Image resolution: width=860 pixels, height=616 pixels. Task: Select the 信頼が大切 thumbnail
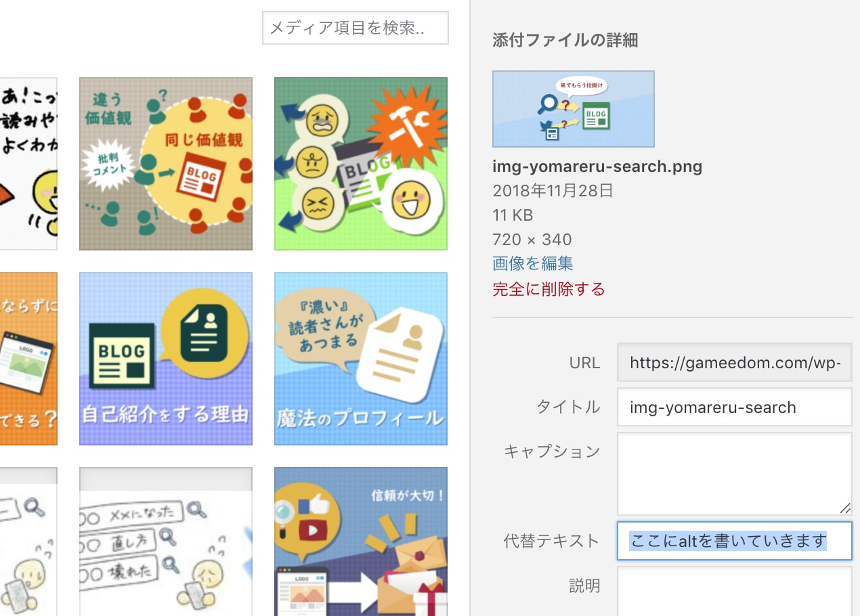pyautogui.click(x=361, y=542)
